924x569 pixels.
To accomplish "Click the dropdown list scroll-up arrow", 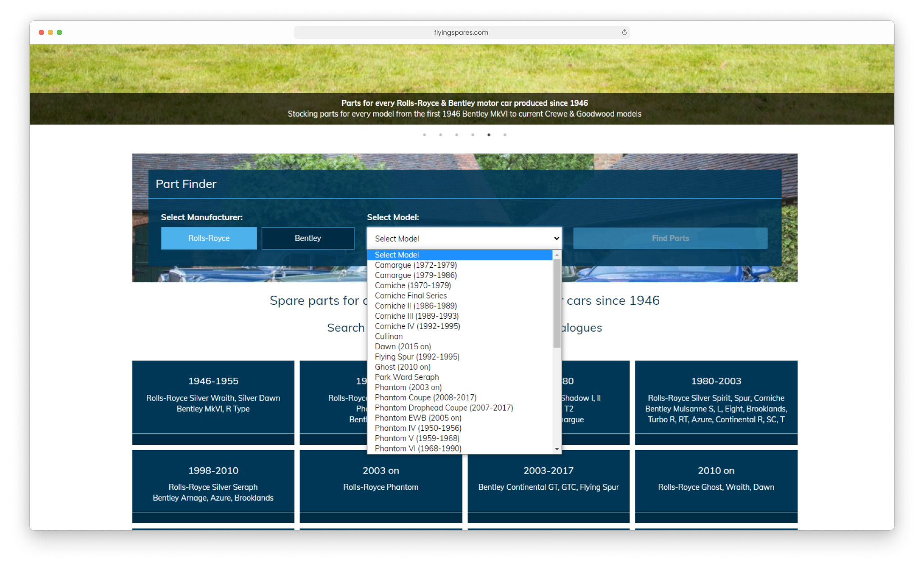I will pyautogui.click(x=557, y=255).
